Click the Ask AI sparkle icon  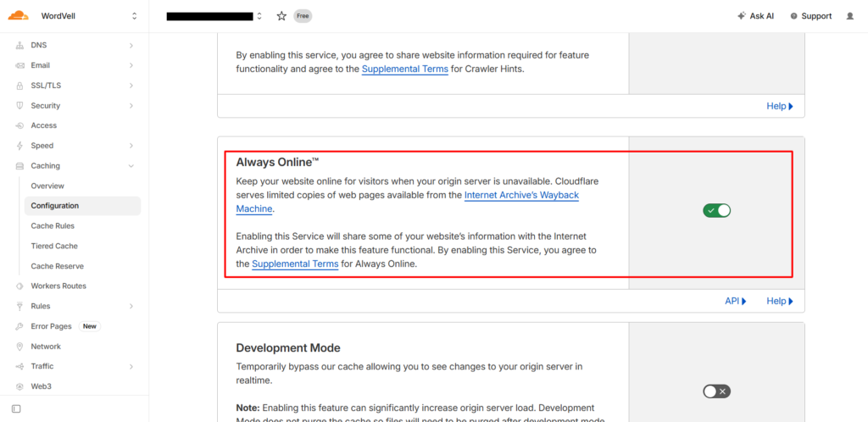click(x=742, y=16)
